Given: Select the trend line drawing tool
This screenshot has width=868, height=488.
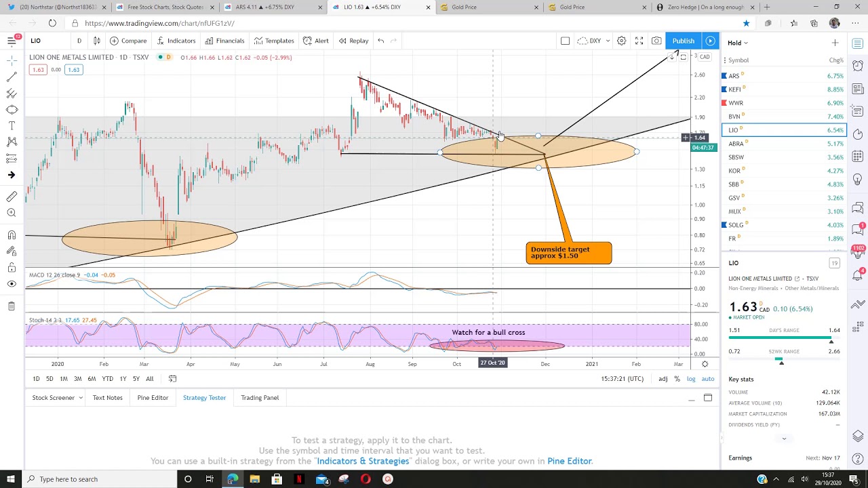Looking at the screenshot, I should (x=12, y=77).
